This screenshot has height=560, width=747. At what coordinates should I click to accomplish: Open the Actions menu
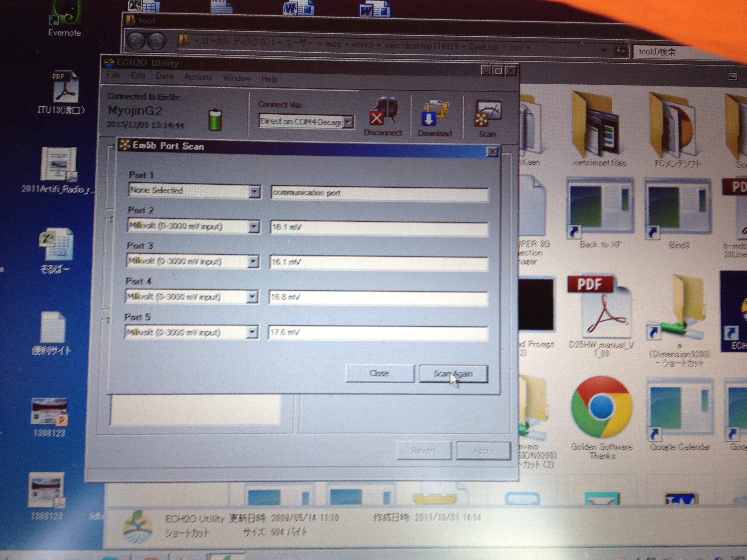click(198, 77)
